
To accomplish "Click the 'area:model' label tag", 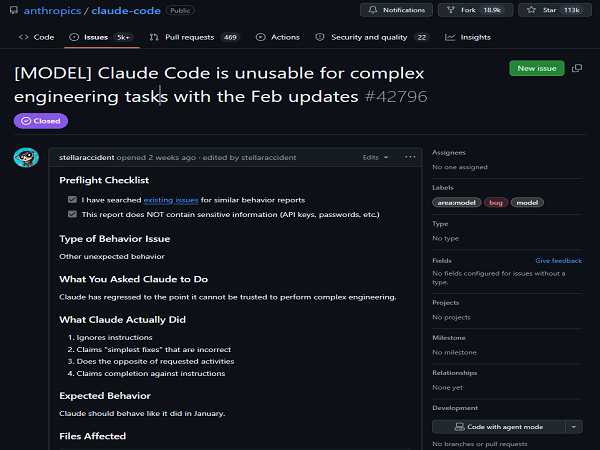I will 456,202.
